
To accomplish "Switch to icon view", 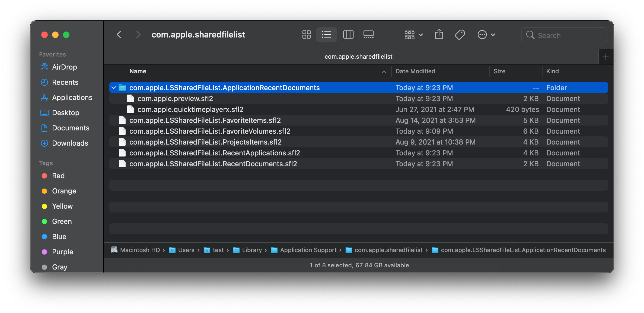I will coord(306,35).
